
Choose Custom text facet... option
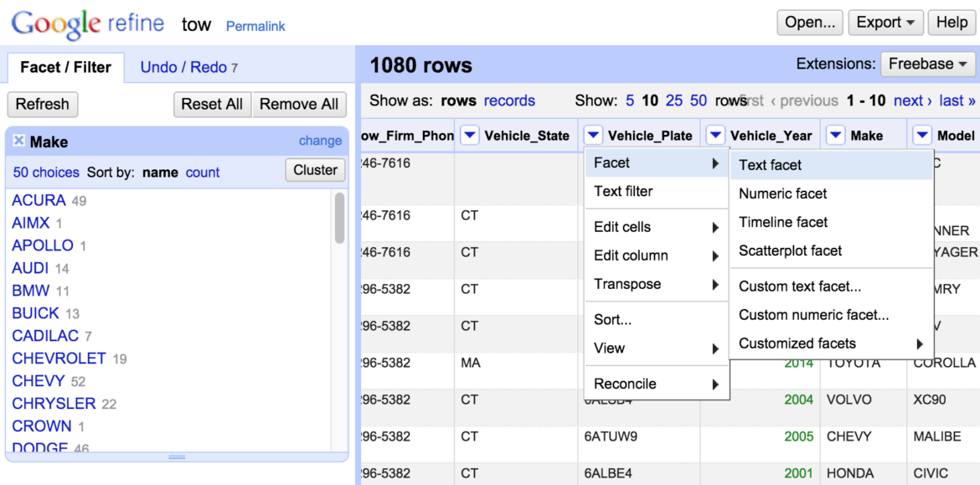(831, 286)
